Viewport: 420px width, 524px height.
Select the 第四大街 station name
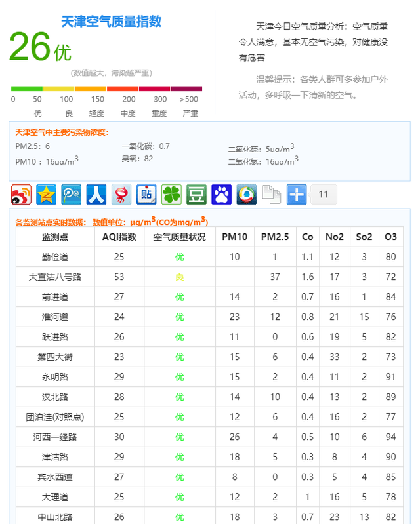55,357
